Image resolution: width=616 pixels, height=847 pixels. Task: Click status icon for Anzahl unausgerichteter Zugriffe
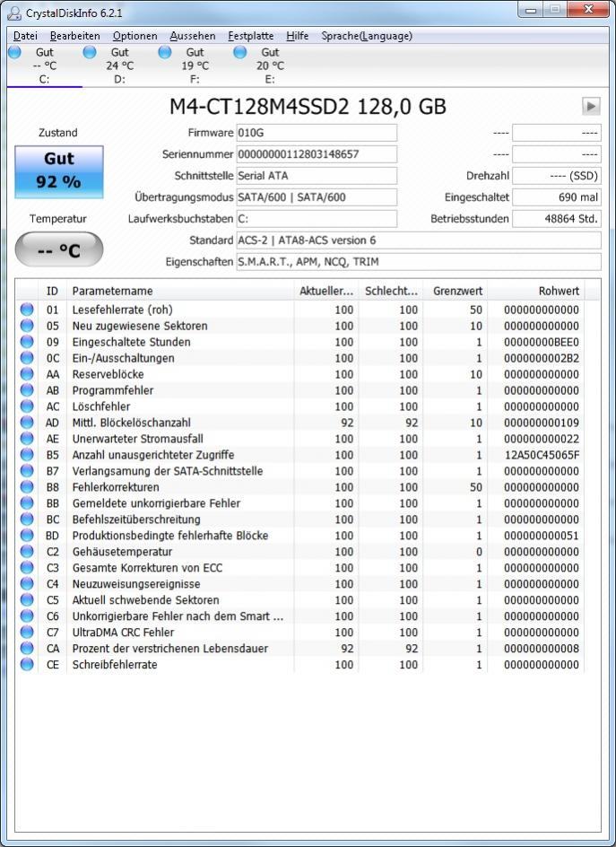coord(27,455)
